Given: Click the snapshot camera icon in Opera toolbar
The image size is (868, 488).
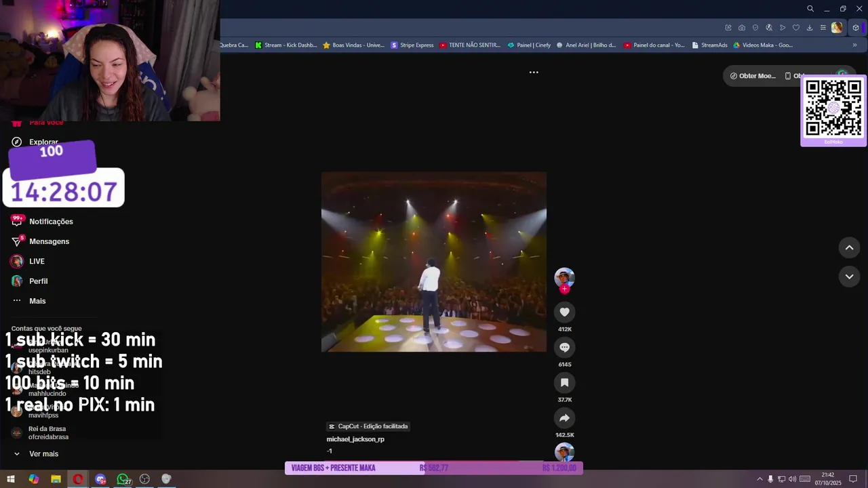Looking at the screenshot, I should (742, 28).
